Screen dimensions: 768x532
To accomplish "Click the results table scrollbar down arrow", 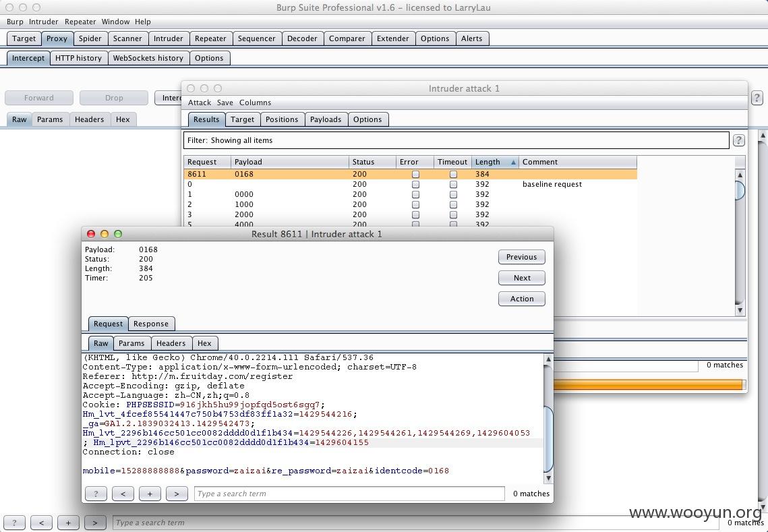I will (740, 310).
